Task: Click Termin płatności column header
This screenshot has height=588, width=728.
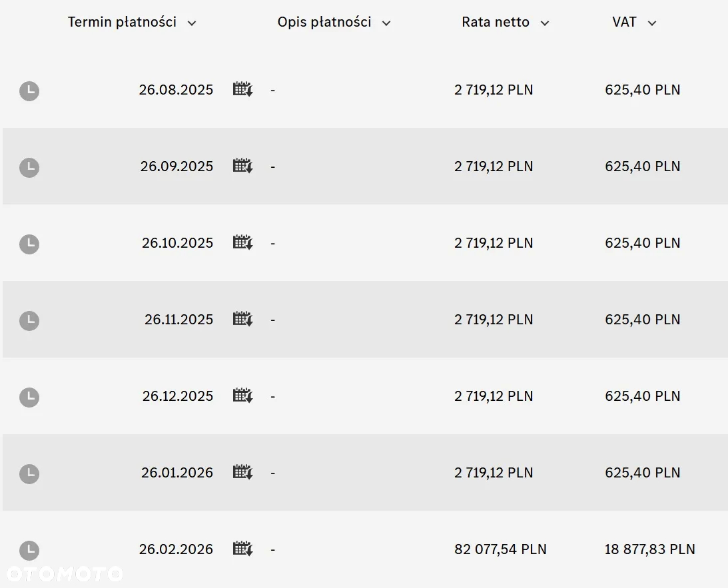Action: click(x=122, y=22)
